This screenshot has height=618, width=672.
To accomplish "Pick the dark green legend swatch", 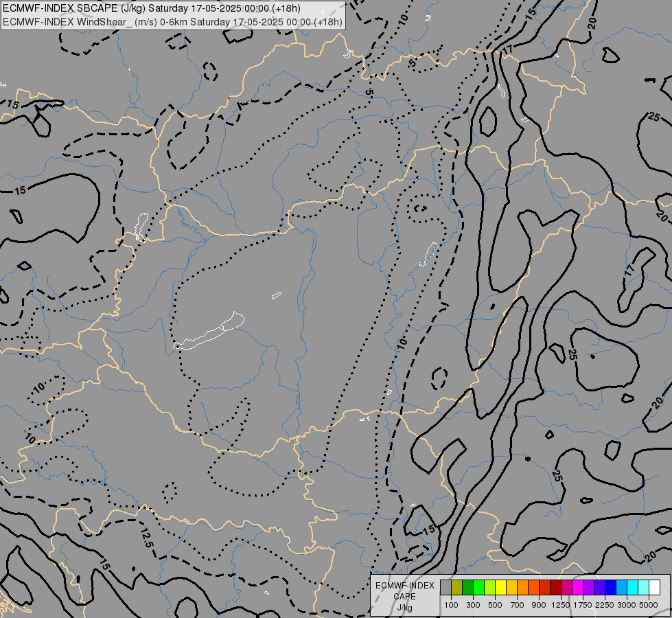I will (x=468, y=587).
